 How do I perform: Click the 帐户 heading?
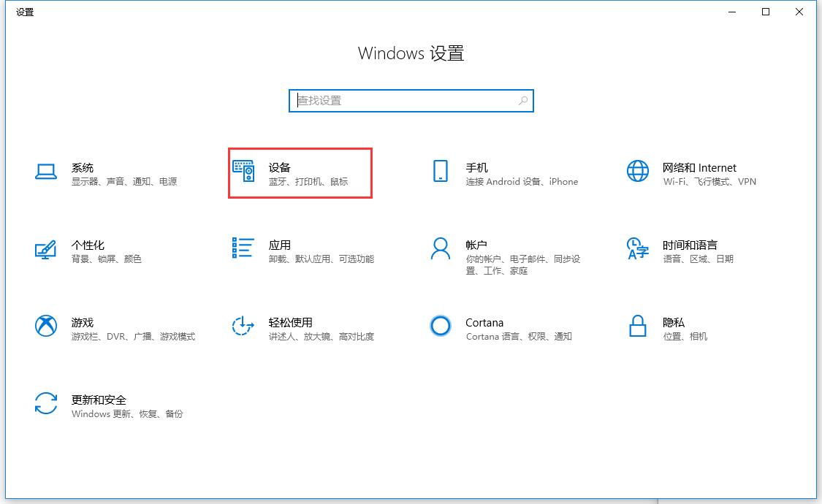point(476,245)
